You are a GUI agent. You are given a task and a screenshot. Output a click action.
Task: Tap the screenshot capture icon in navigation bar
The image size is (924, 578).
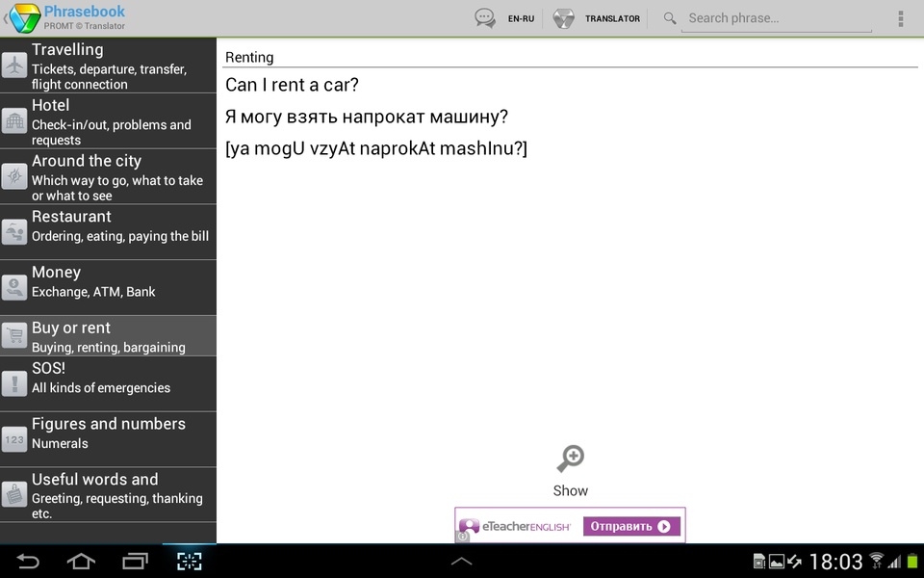190,561
